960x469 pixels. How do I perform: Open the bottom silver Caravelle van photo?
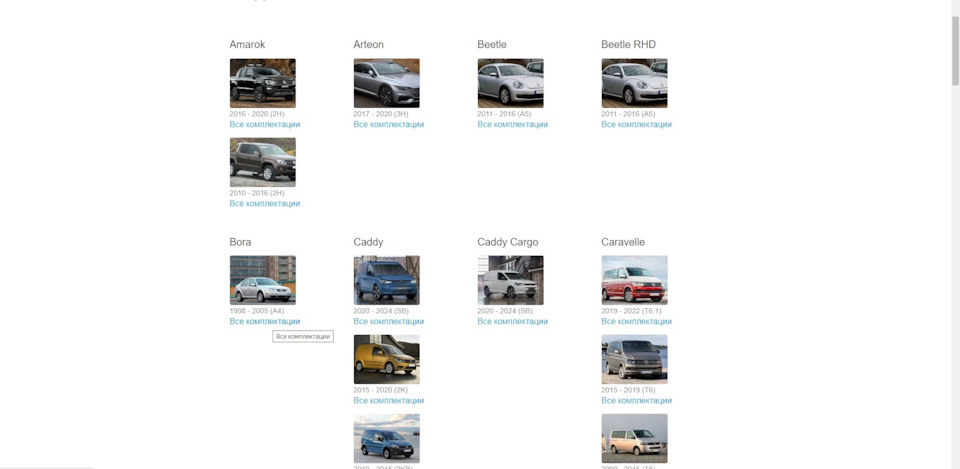pyautogui.click(x=634, y=438)
